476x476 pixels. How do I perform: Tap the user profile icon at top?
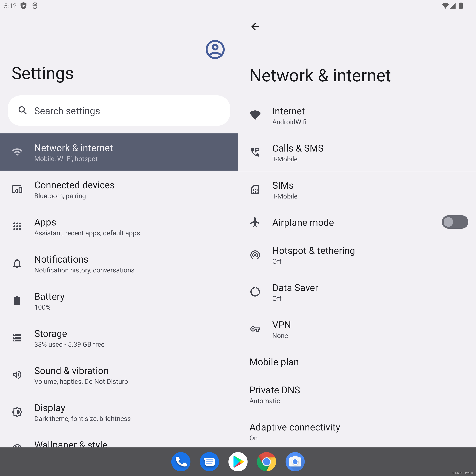click(215, 49)
